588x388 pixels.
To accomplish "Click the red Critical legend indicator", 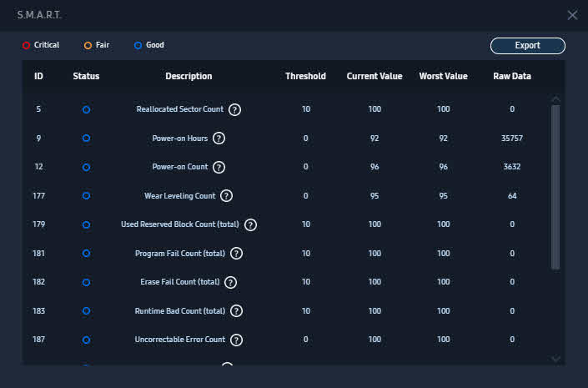I will coord(27,45).
